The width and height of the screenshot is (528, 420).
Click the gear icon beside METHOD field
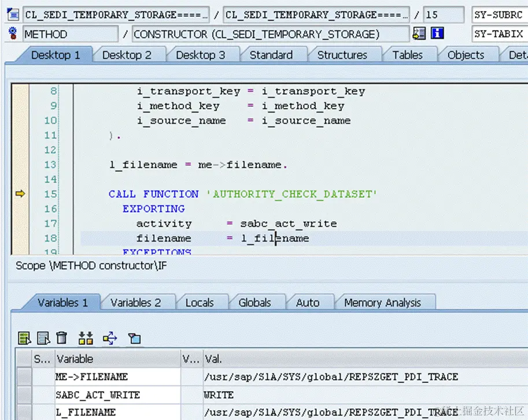13,34
